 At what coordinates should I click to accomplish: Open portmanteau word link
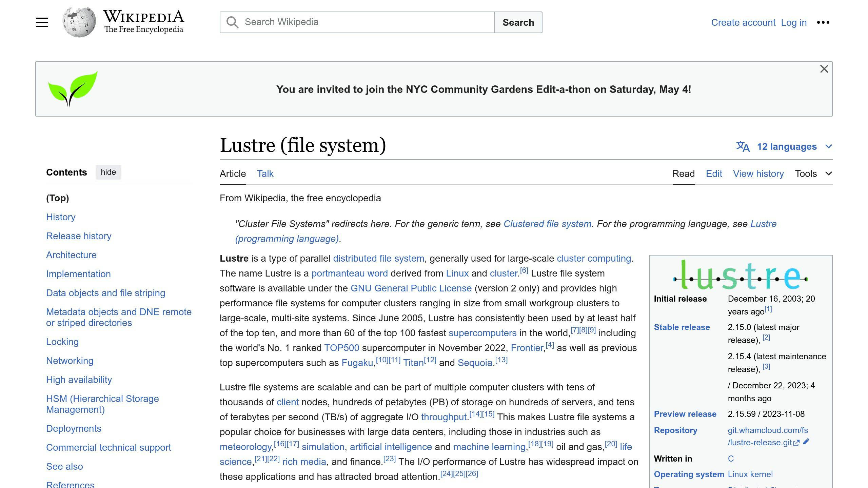coord(350,273)
